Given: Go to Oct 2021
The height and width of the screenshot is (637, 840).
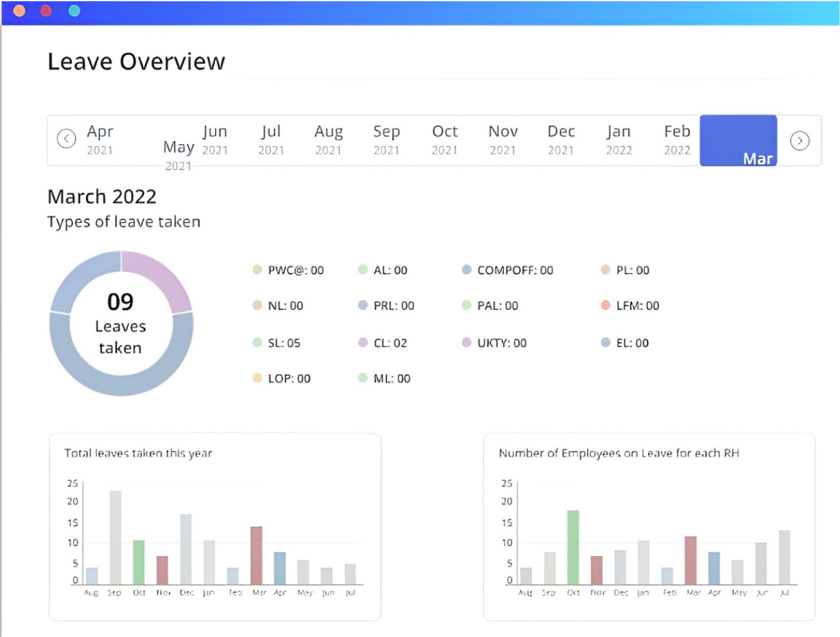Looking at the screenshot, I should coord(445,140).
